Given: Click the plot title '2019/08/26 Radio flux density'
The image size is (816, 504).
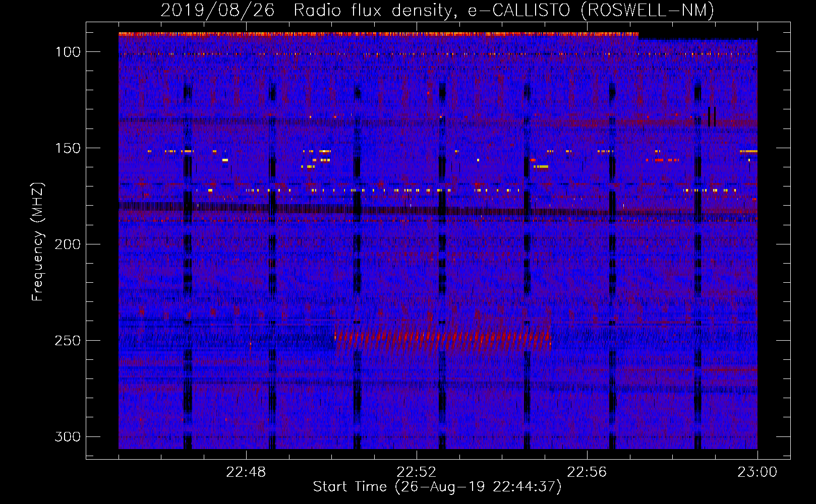Looking at the screenshot, I should [437, 10].
